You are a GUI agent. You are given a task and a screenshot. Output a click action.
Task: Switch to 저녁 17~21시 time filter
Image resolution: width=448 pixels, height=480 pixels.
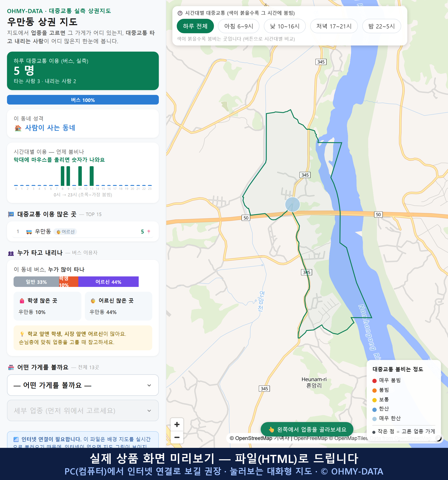point(334,26)
